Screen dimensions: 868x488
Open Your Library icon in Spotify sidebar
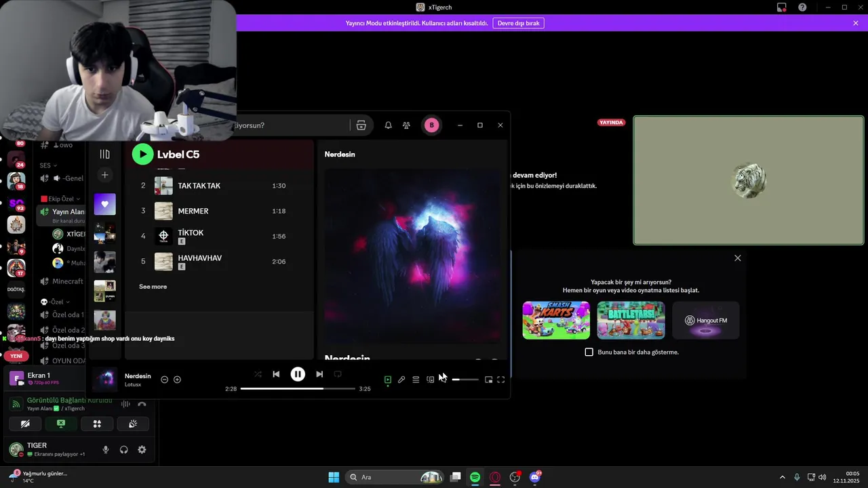point(104,155)
